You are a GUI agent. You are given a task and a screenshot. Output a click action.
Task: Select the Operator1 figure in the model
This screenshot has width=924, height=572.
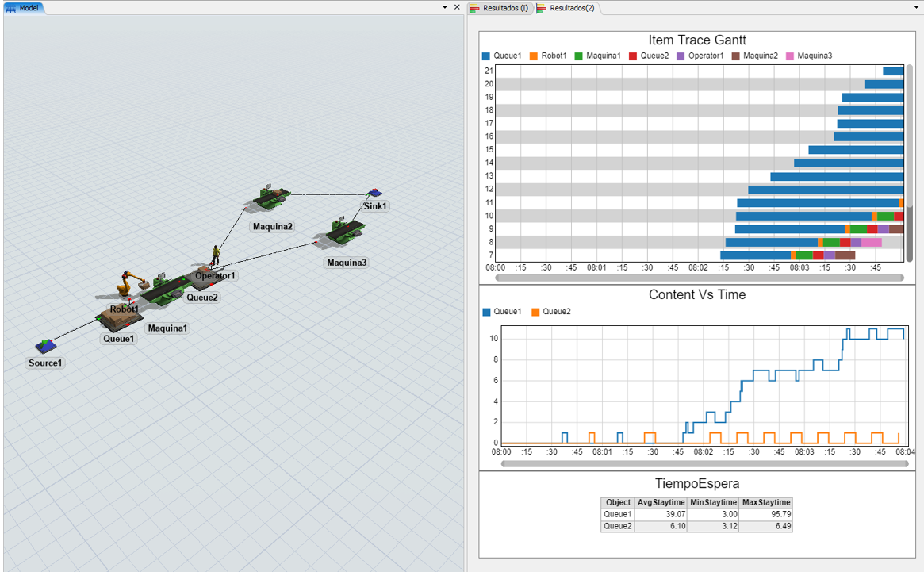tap(215, 255)
